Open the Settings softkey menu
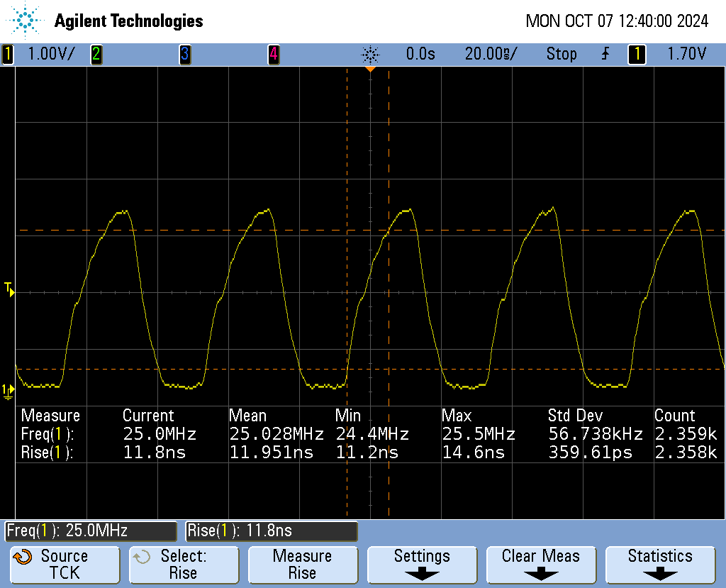This screenshot has width=726, height=588. click(422, 565)
